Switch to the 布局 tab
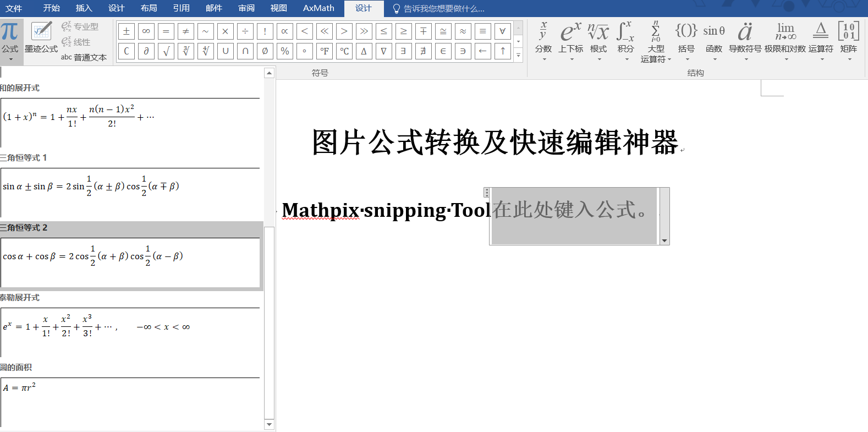 click(x=149, y=8)
